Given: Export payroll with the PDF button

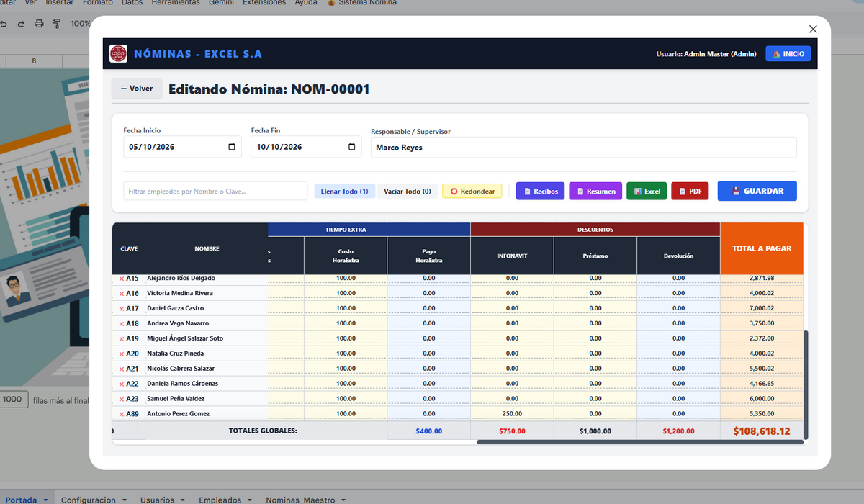Looking at the screenshot, I should (690, 191).
